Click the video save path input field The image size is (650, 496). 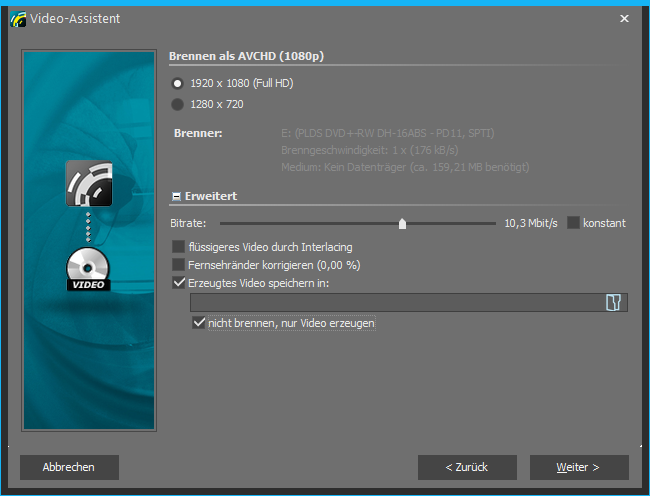point(395,303)
